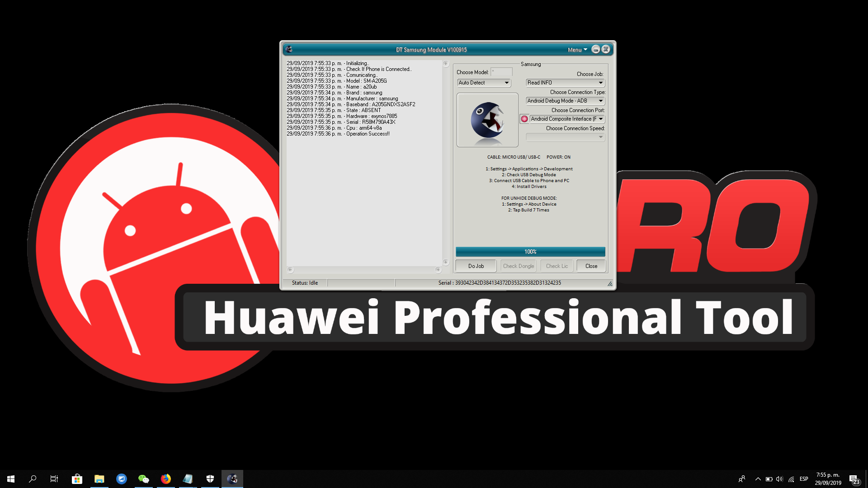Screen dimensions: 868x488
Task: Open the Connection Speed dropdown
Action: (565, 137)
